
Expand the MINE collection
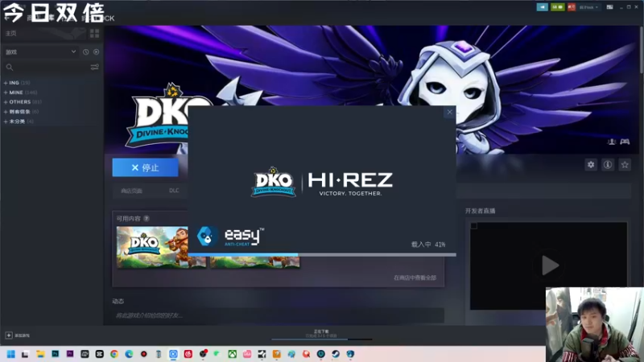click(19, 93)
